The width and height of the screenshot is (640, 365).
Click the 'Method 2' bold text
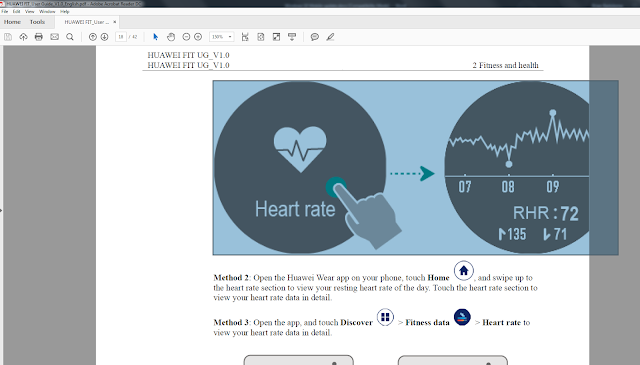[231, 278]
